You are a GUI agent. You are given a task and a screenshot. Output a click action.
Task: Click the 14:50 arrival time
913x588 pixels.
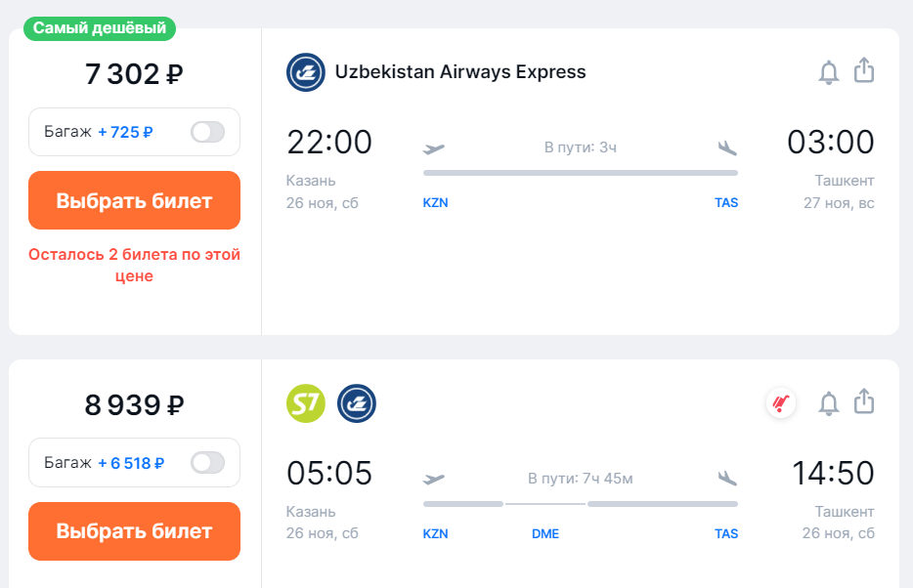(833, 473)
